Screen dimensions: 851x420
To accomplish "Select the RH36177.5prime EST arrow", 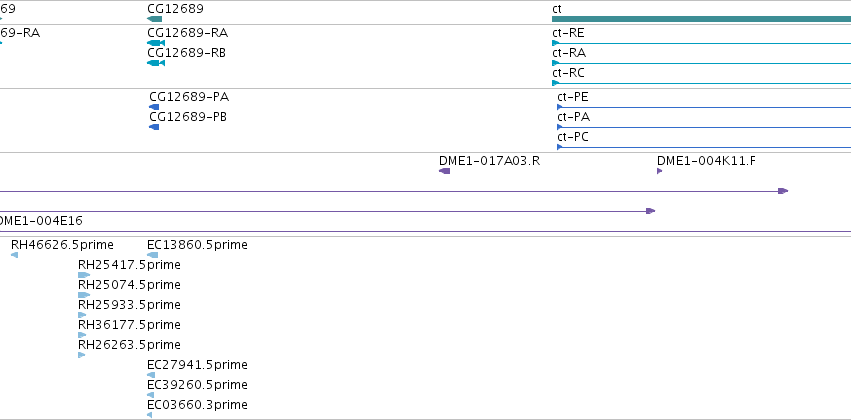I will click(82, 335).
